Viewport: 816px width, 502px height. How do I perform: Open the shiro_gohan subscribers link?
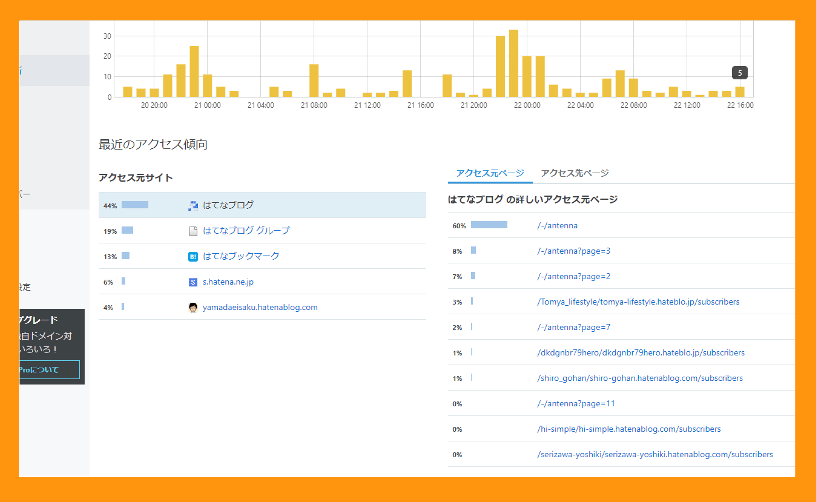coord(640,378)
